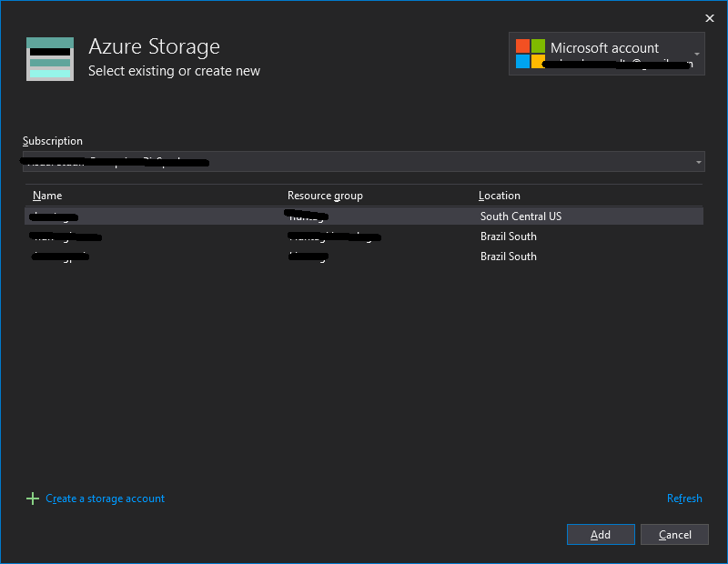
Task: Expand the Microsoft account dropdown arrow
Action: (698, 54)
